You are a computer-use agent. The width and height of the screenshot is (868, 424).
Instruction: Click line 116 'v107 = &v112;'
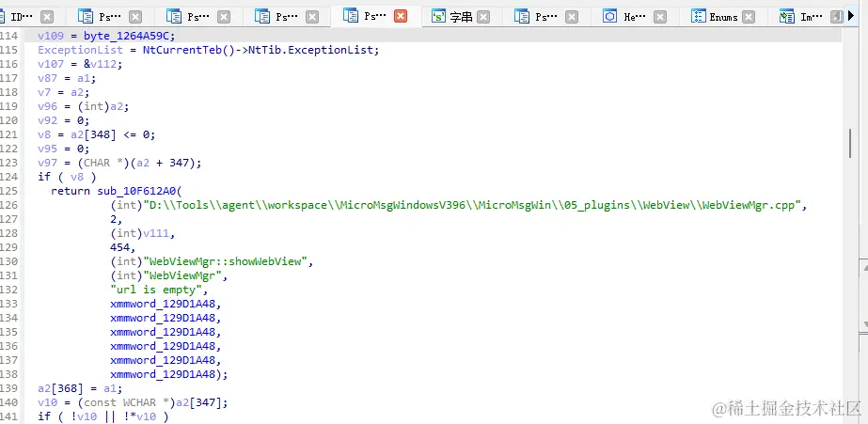(80, 64)
